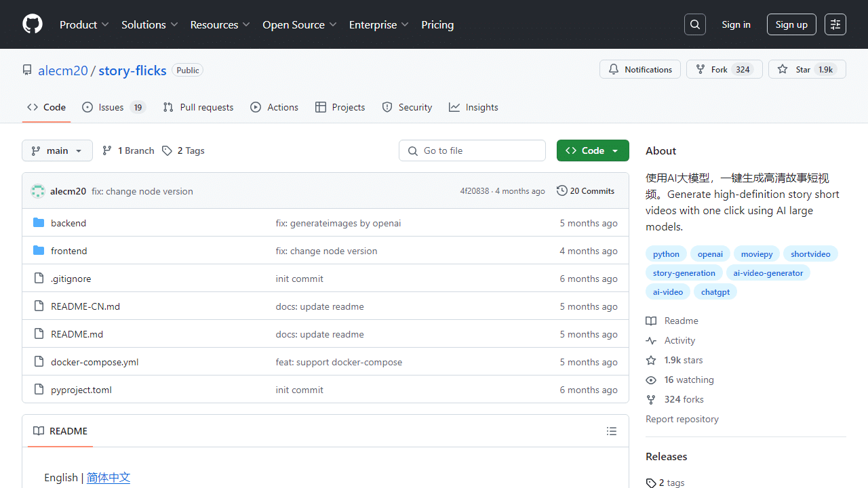Open the main branch selector dropdown
This screenshot has height=488, width=868.
pos(57,150)
